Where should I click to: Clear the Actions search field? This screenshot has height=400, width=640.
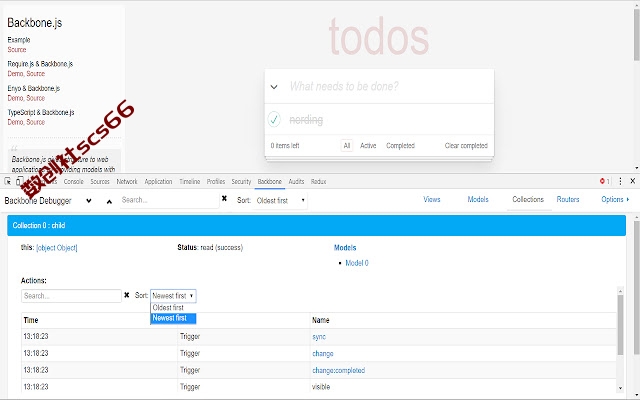[127, 295]
